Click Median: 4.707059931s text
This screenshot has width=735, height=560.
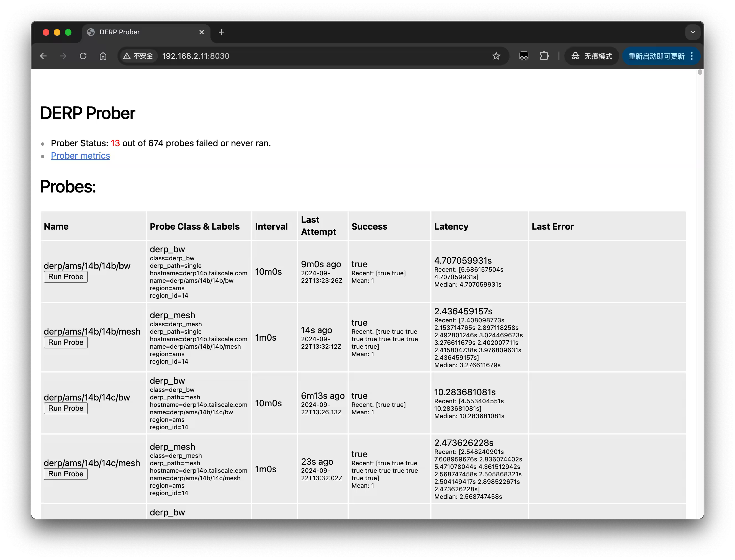[x=468, y=285]
